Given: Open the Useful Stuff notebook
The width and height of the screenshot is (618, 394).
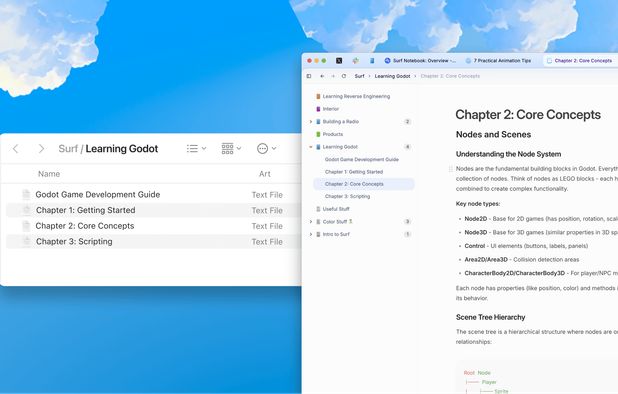Looking at the screenshot, I should tap(336, 209).
